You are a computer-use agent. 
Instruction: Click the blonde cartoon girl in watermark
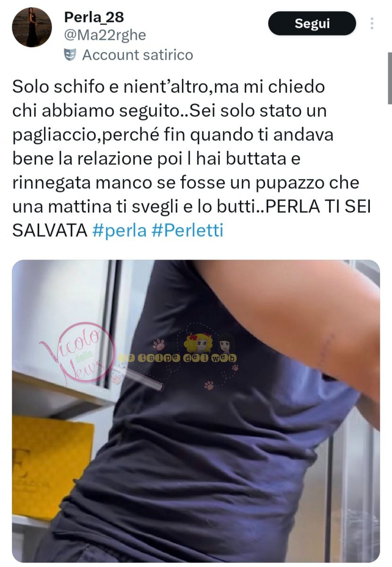click(197, 342)
